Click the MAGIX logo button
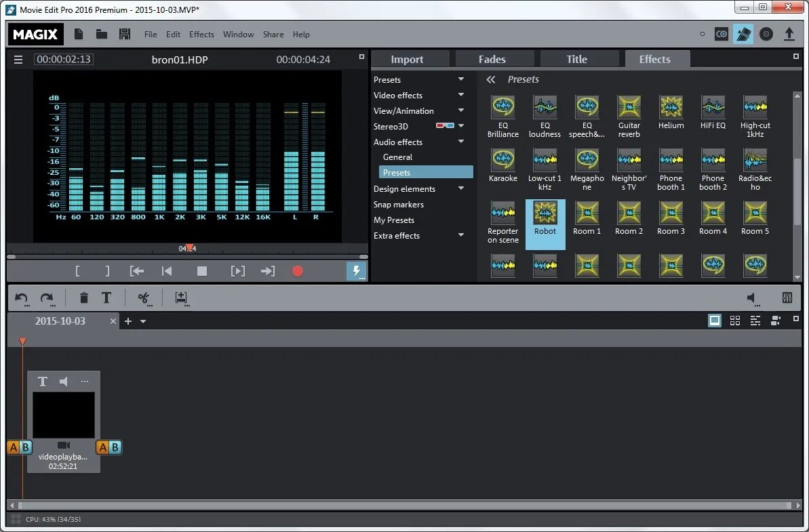Viewport: 809px width, 532px height. pyautogui.click(x=35, y=34)
